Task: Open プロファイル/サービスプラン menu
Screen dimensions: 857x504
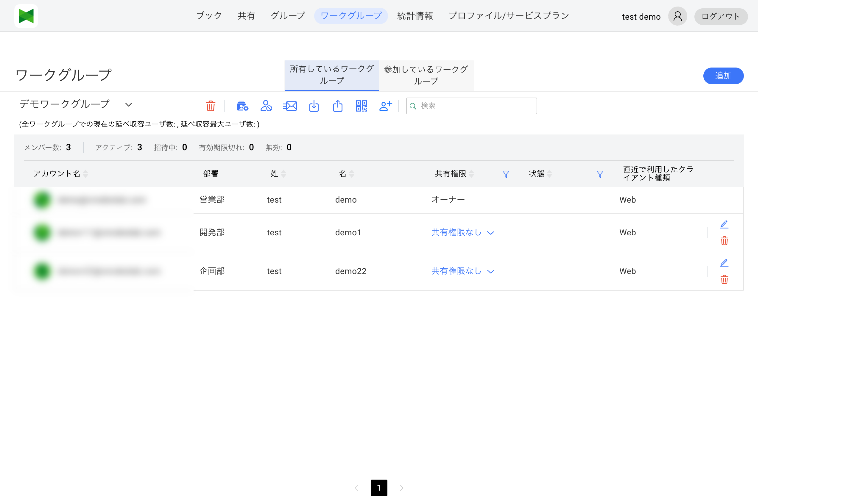Action: tap(509, 16)
